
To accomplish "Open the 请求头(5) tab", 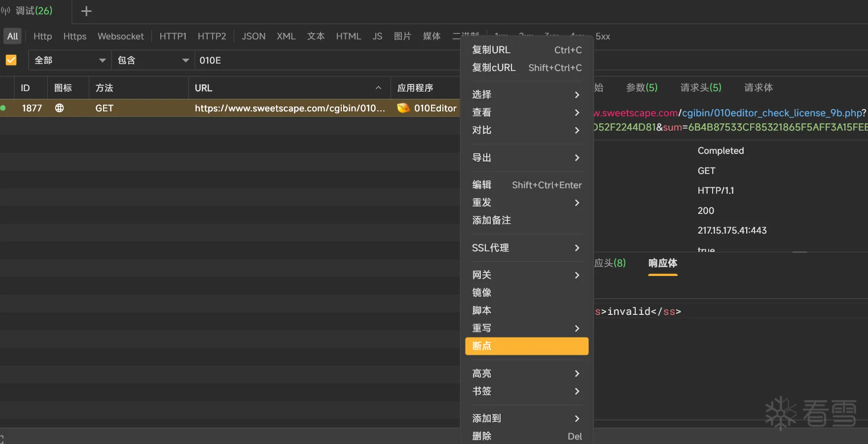I will coord(700,88).
